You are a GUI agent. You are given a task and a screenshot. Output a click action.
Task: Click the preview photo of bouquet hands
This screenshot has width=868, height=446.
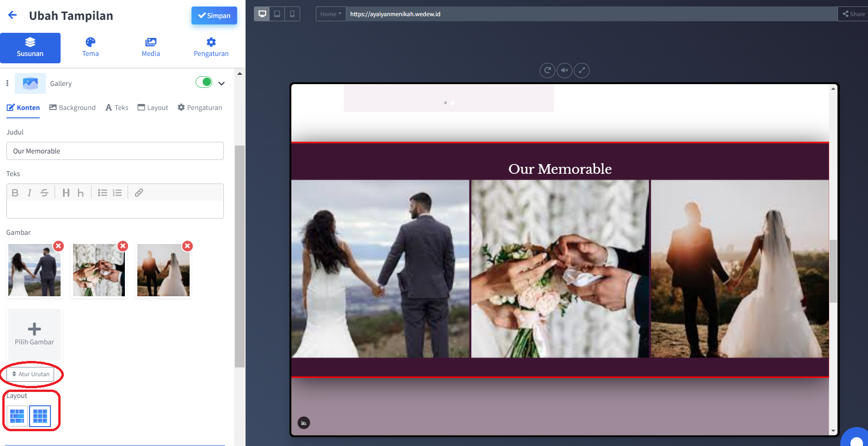pyautogui.click(x=560, y=269)
